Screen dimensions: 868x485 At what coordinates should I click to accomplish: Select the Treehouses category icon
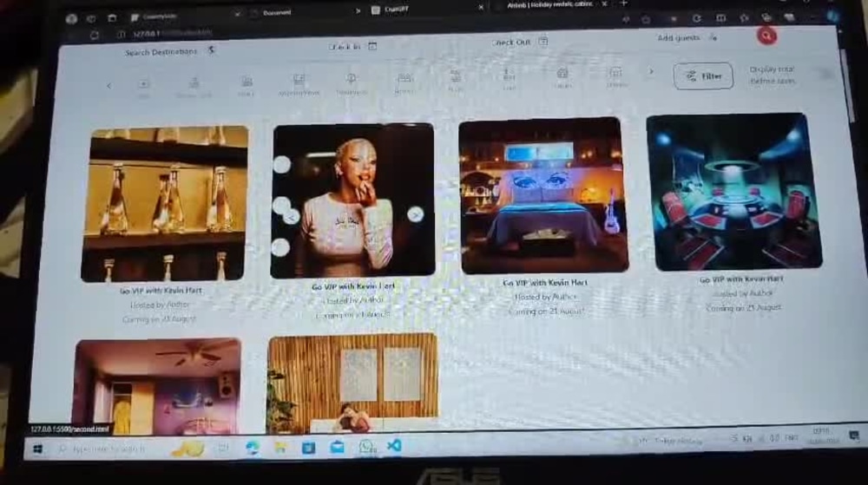[x=351, y=83]
